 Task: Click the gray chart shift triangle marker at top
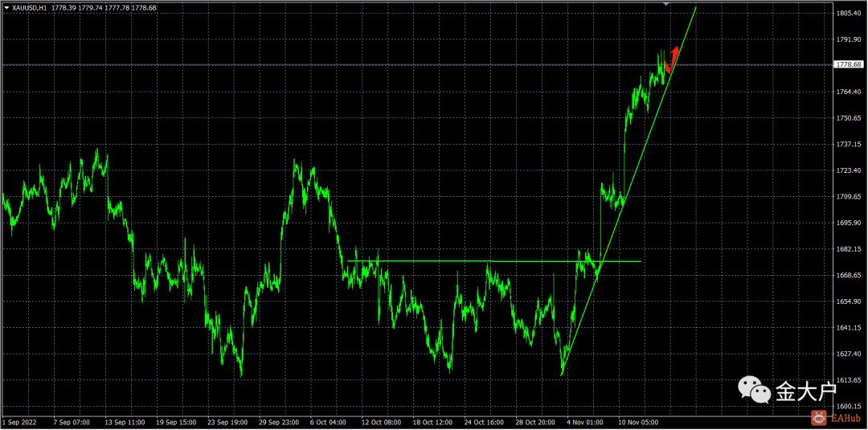[666, 3]
